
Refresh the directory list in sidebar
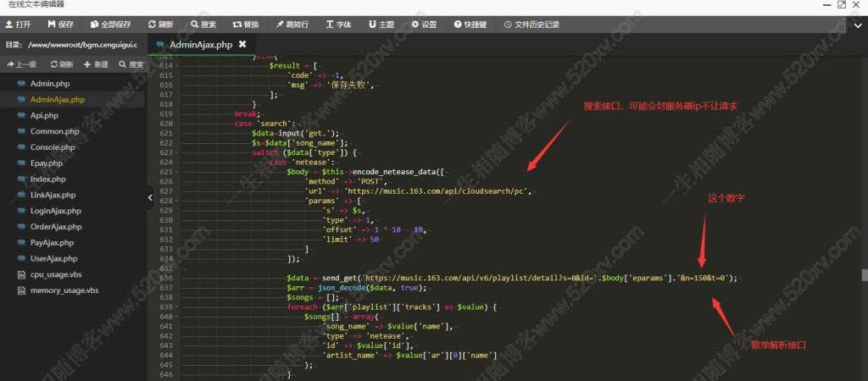pos(61,64)
